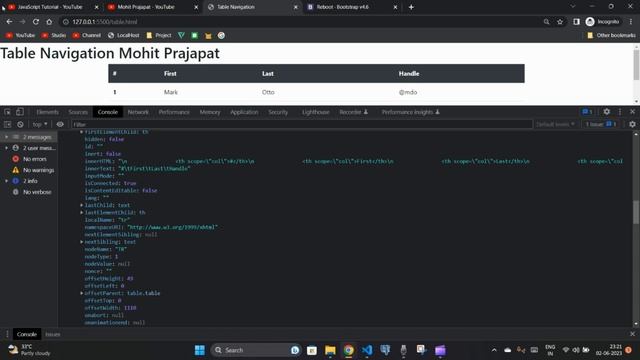The height and width of the screenshot is (360, 640).
Task: Open the Memory panel tab
Action: click(x=210, y=112)
